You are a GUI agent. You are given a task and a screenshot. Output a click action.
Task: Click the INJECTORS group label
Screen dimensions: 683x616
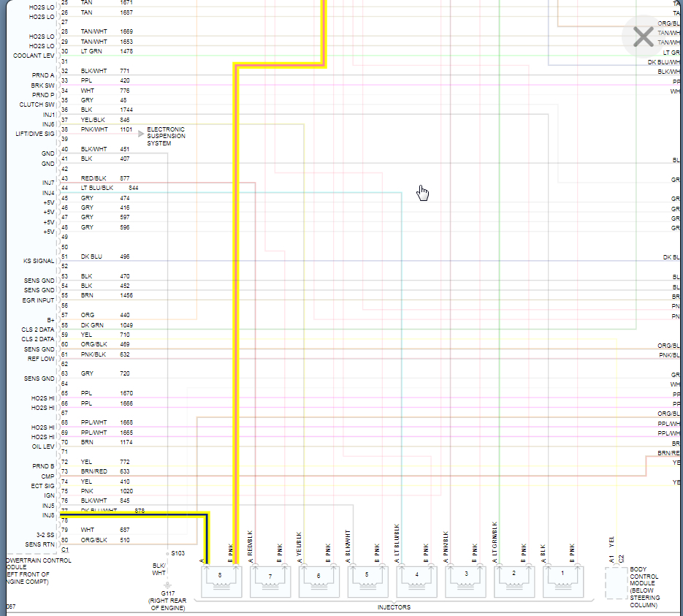(394, 607)
